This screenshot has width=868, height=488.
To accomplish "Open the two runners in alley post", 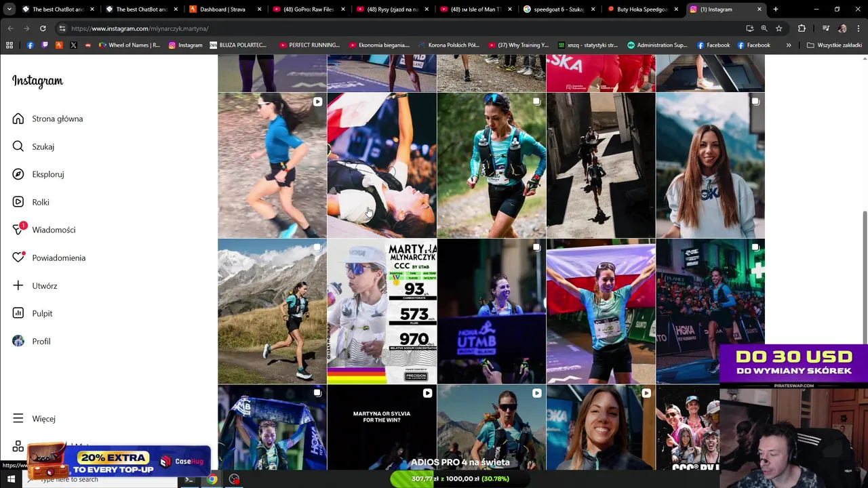I will [x=601, y=165].
